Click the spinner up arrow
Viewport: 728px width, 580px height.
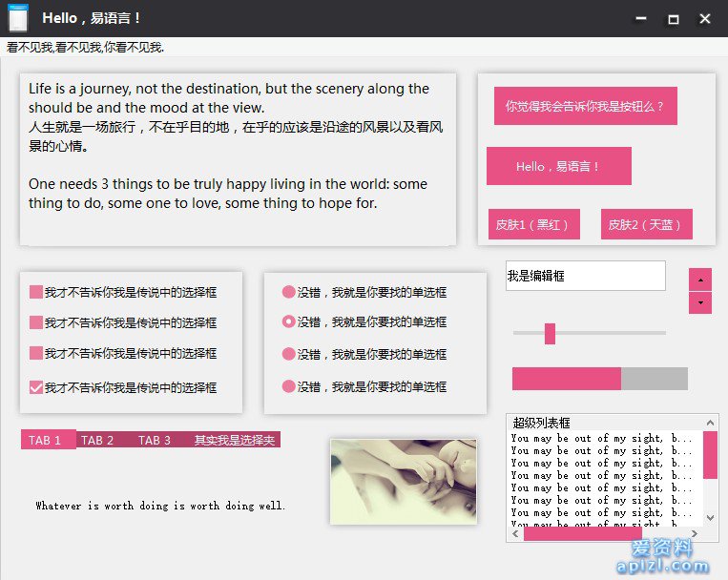click(x=700, y=280)
